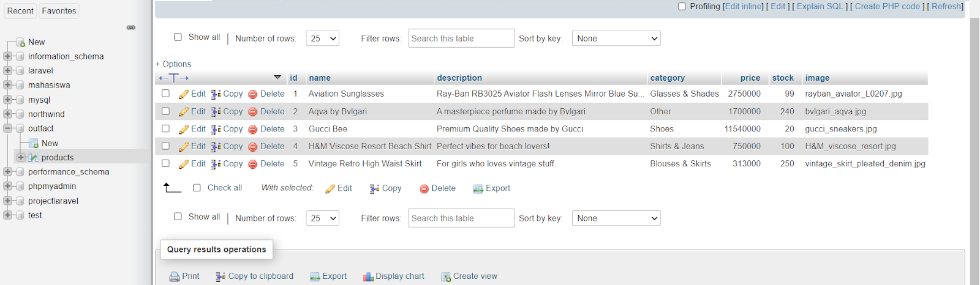Check the row checkbox for Vintage Retro High Waist Skirt
Screen dimensions: 980x285
[165, 163]
